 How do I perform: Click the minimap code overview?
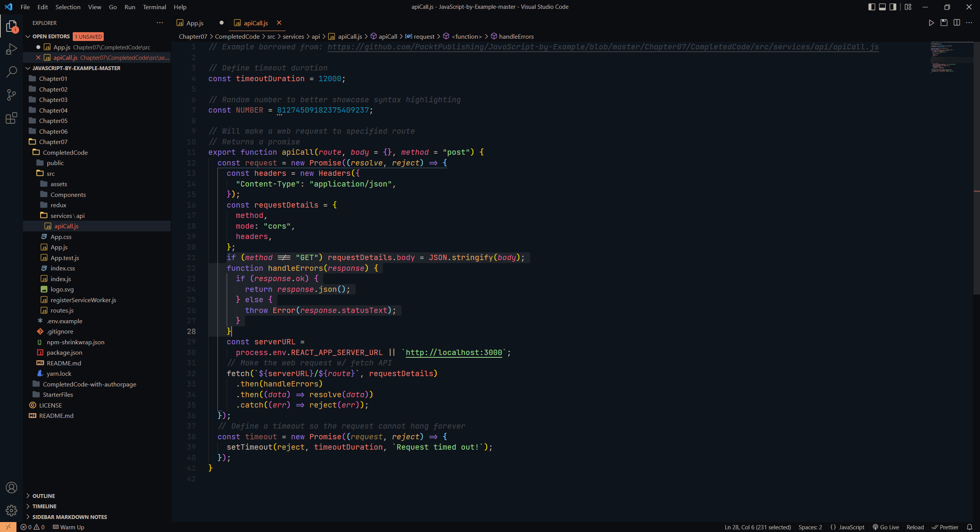click(951, 57)
